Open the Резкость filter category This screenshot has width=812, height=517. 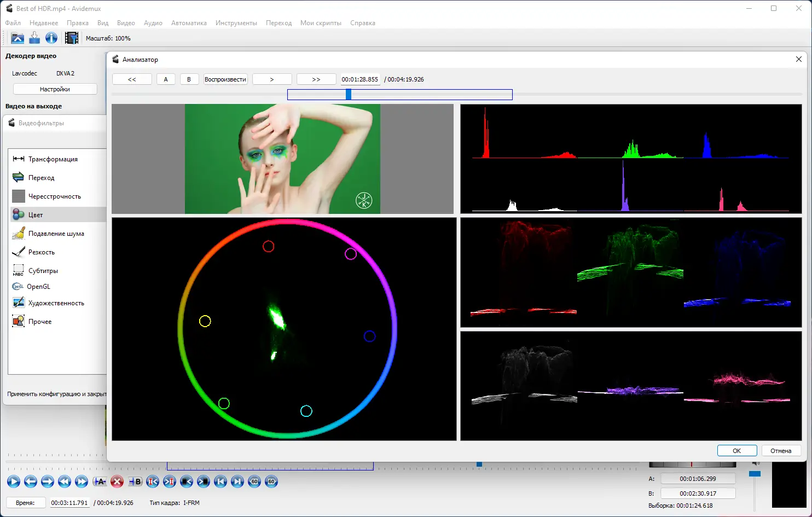click(x=42, y=252)
